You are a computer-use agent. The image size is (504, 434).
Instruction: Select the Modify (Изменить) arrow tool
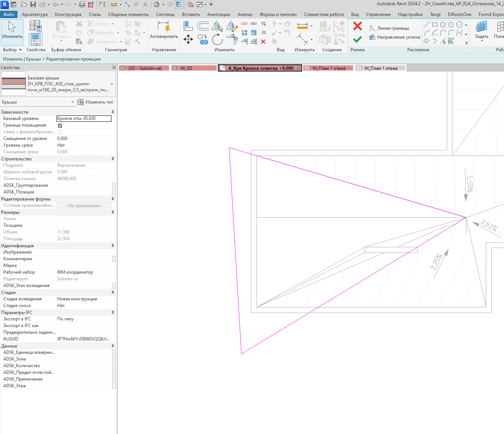click(x=12, y=32)
